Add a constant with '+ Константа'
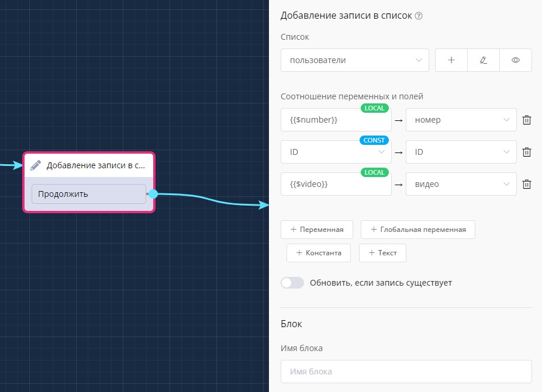Viewport: 542px width, 392px height. [318, 253]
